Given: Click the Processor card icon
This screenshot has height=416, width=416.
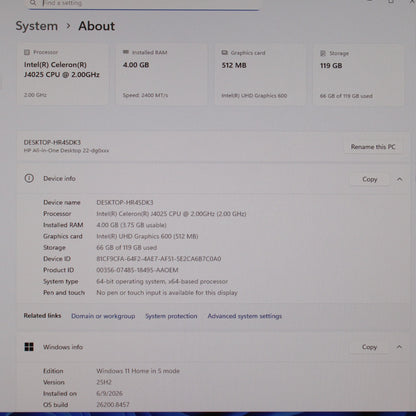Looking at the screenshot, I should (27, 52).
